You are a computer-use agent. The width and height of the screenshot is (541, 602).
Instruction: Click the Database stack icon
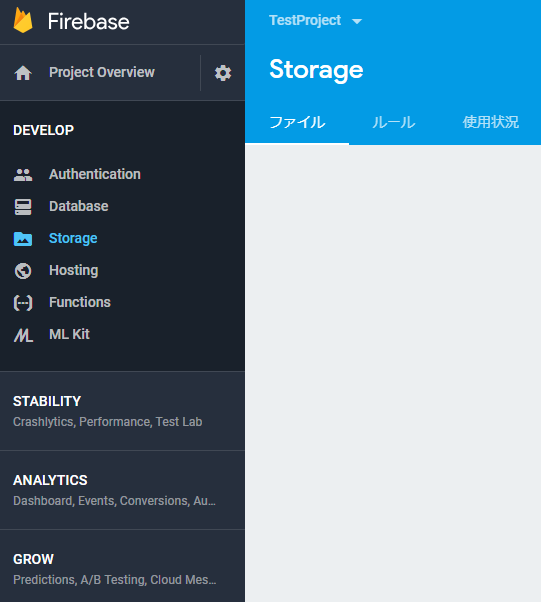[x=23, y=207]
